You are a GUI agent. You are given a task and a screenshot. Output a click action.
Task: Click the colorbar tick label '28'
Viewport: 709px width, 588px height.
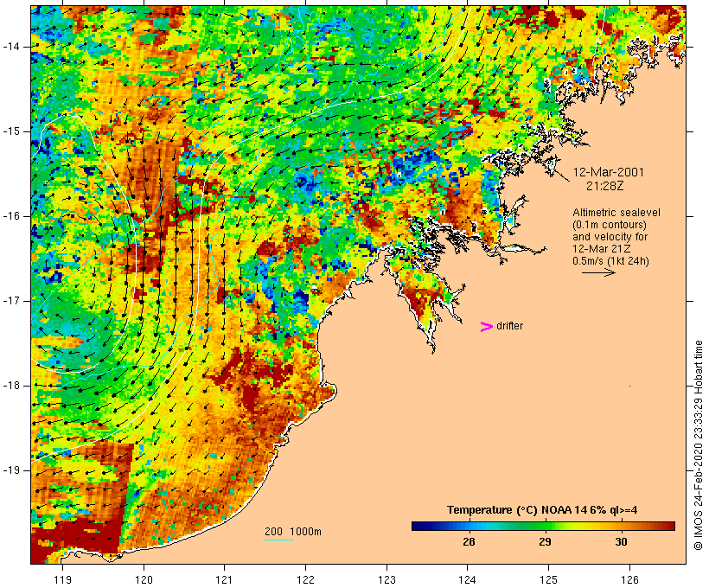pyautogui.click(x=469, y=541)
